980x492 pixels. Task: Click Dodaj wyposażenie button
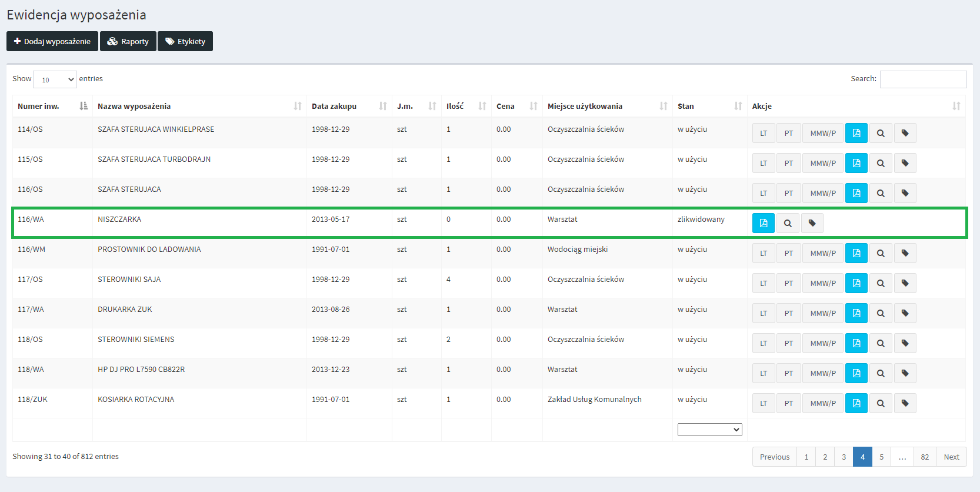click(52, 41)
